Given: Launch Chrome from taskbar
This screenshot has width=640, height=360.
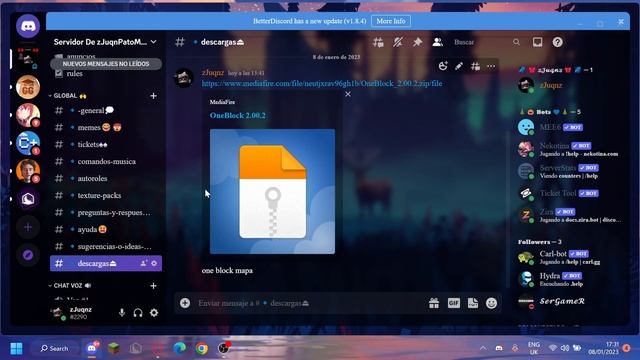Looking at the screenshot, I should click(x=202, y=349).
